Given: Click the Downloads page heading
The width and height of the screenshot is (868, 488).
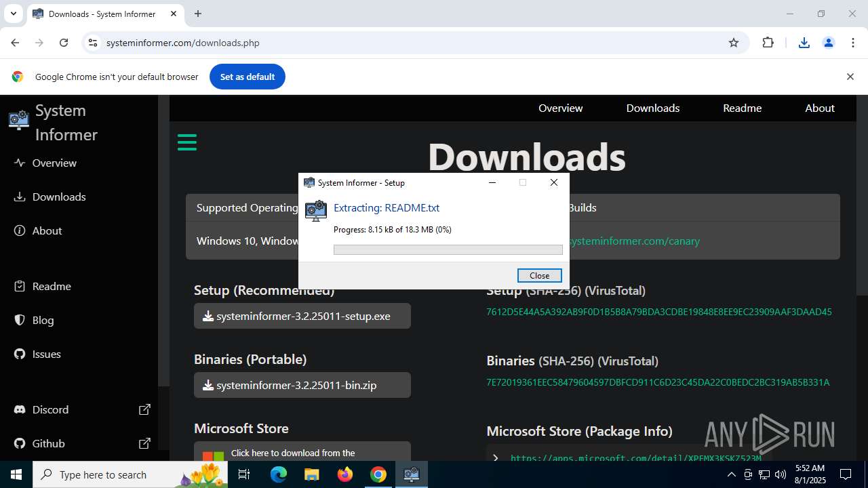Looking at the screenshot, I should pyautogui.click(x=526, y=157).
